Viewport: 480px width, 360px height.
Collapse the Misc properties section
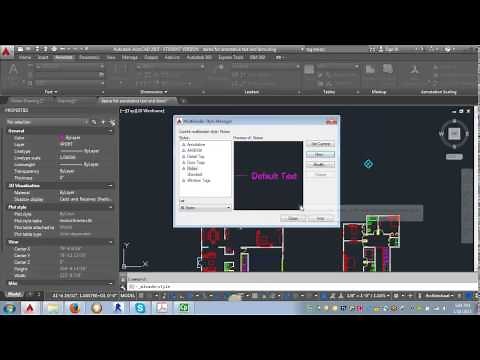(x=110, y=283)
